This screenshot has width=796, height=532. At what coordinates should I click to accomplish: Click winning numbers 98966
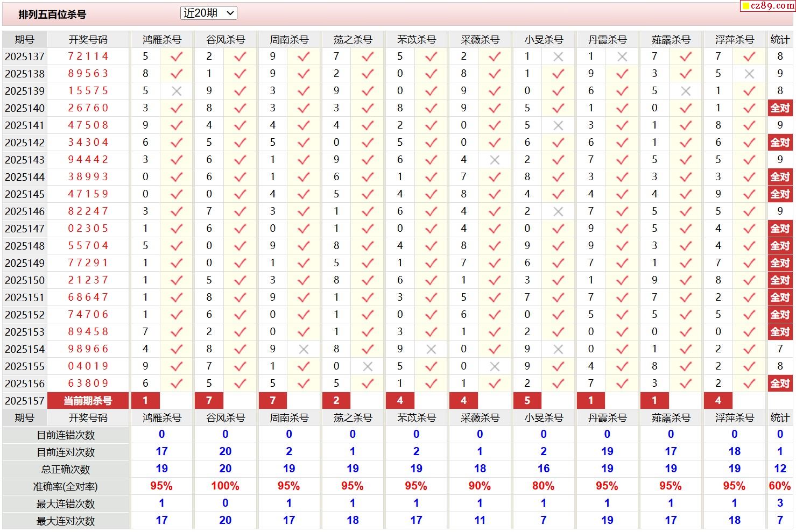(88, 349)
